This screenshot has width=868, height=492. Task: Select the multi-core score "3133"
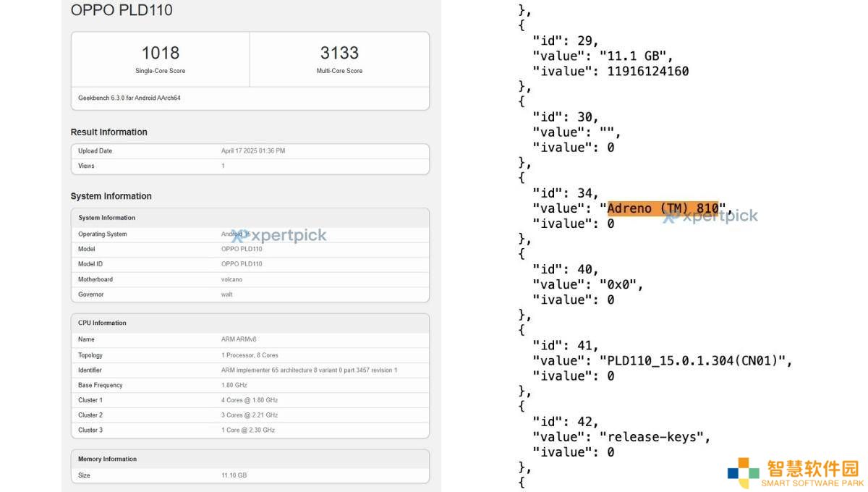coord(339,53)
